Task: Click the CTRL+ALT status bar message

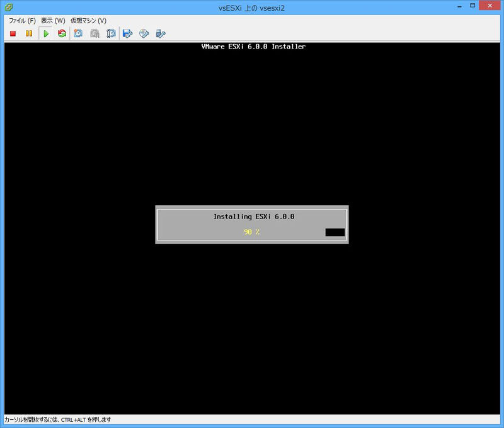Action: pos(57,419)
